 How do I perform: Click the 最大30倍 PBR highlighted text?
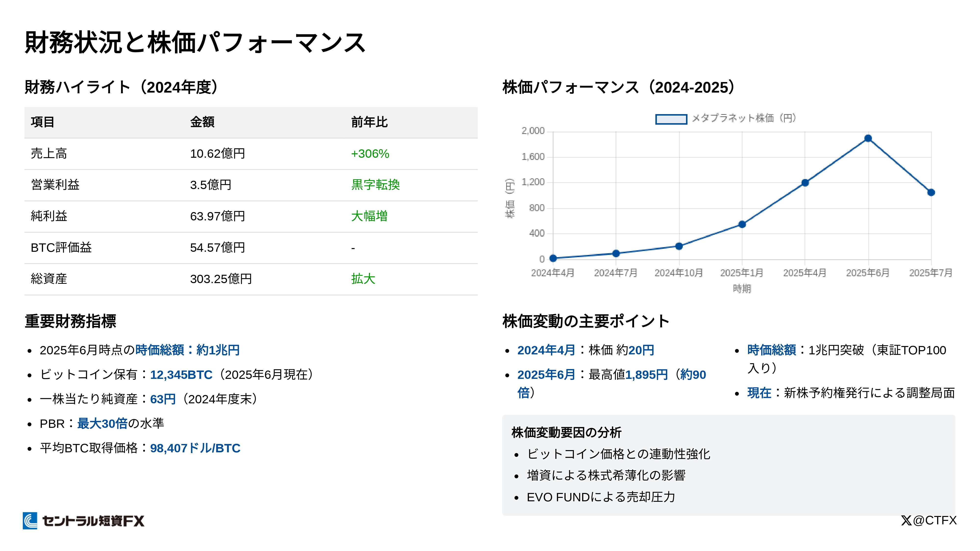[102, 423]
